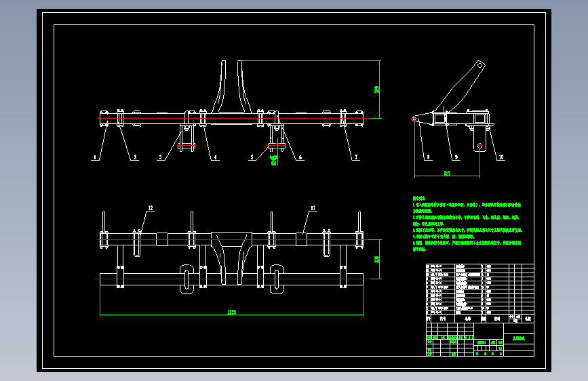Select part callout number 4
Viewport: 588px width, 381px height.
coord(215,157)
